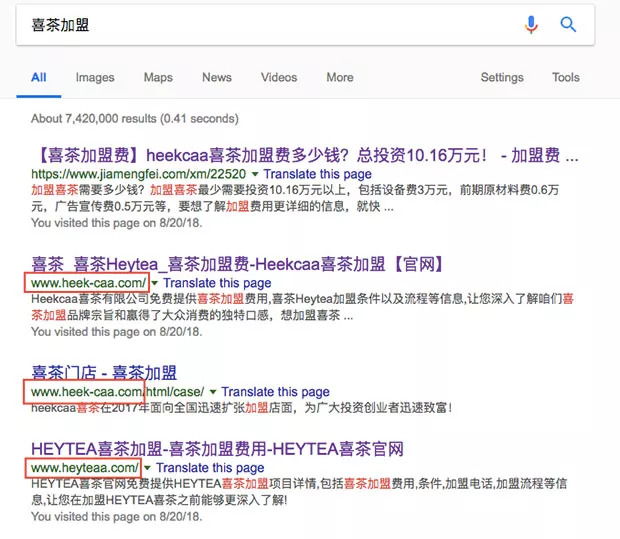Viewport: 620px width, 539px height.
Task: Open result titled 喜茶Heytea_喜茶加盟费-Heekcaa喜茶加盟【官网】
Action: pos(238,264)
